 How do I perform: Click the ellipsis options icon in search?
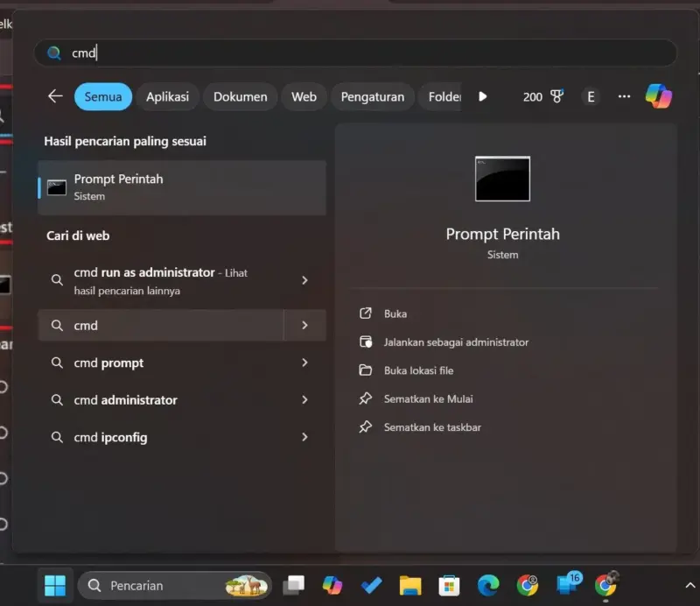click(623, 96)
